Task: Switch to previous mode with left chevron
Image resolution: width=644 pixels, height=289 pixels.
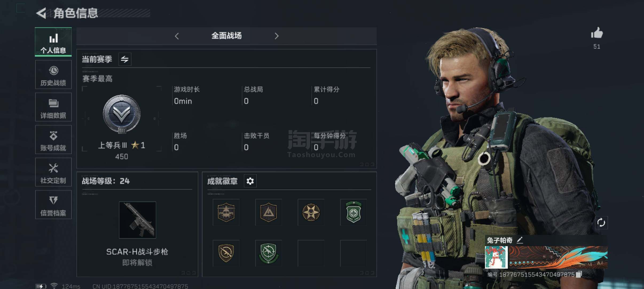Action: tap(177, 36)
